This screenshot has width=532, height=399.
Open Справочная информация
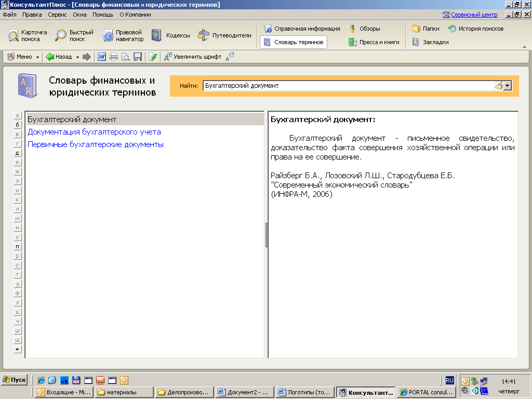302,29
